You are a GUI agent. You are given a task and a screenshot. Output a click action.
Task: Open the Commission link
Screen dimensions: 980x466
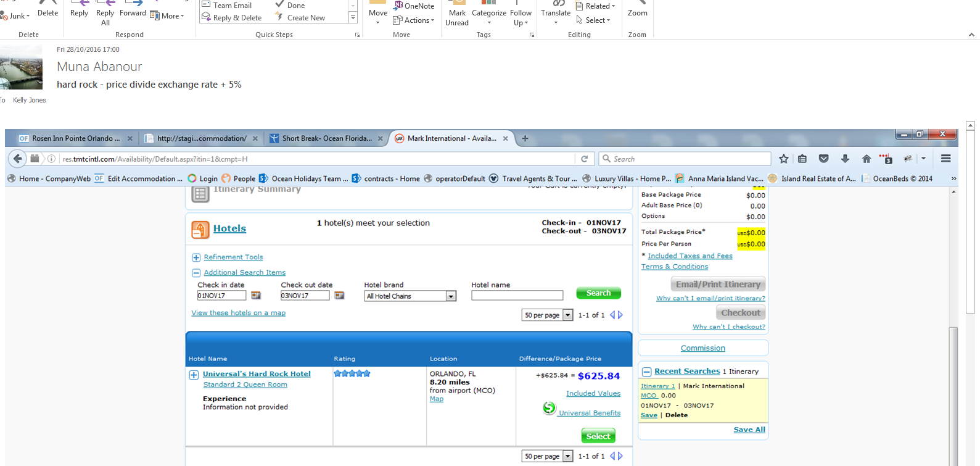coord(703,348)
